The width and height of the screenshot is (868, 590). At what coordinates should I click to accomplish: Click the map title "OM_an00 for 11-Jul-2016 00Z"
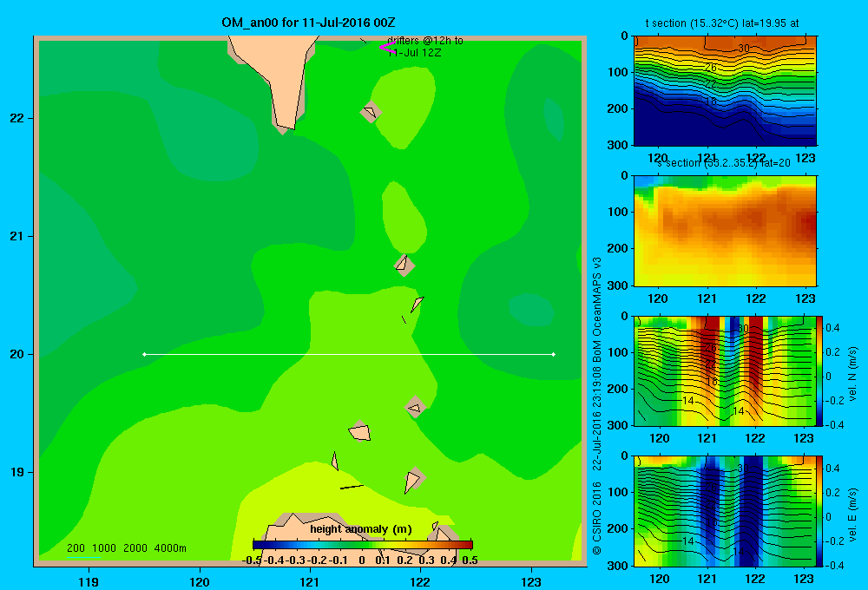[x=308, y=23]
